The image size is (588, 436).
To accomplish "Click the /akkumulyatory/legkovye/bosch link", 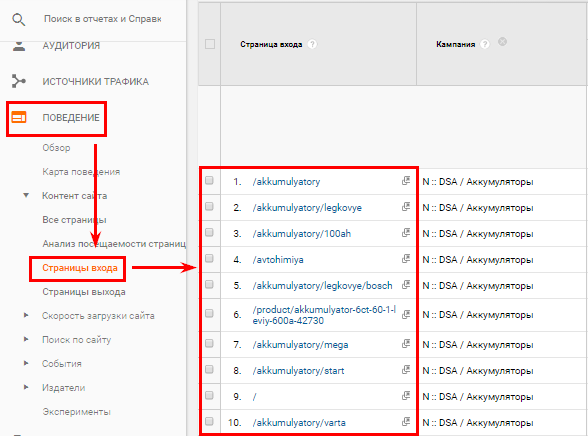I will [322, 286].
